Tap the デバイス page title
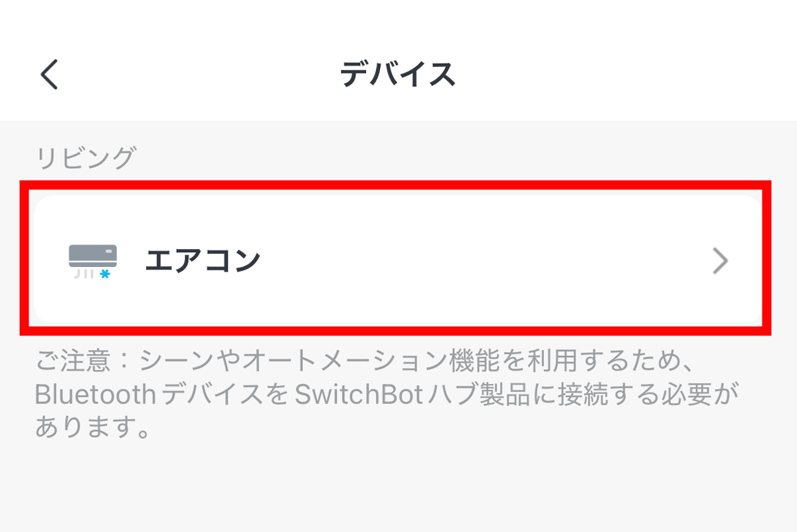The image size is (797, 532). tap(398, 74)
